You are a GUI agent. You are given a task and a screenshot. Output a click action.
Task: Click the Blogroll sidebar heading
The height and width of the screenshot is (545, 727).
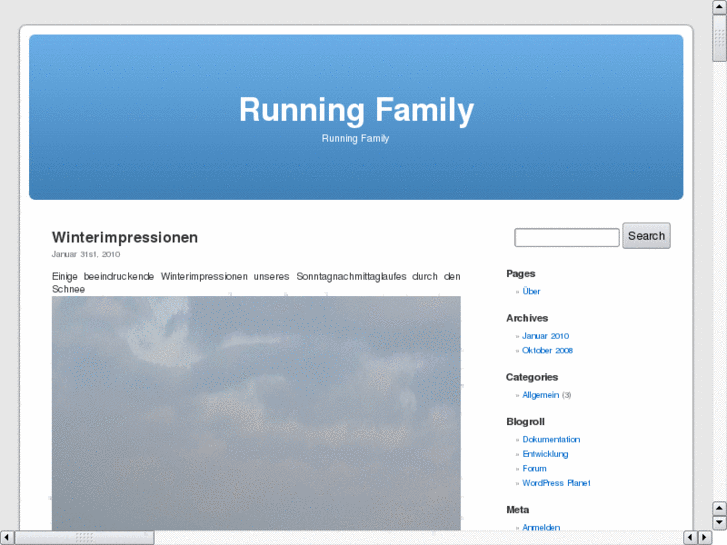tap(525, 422)
